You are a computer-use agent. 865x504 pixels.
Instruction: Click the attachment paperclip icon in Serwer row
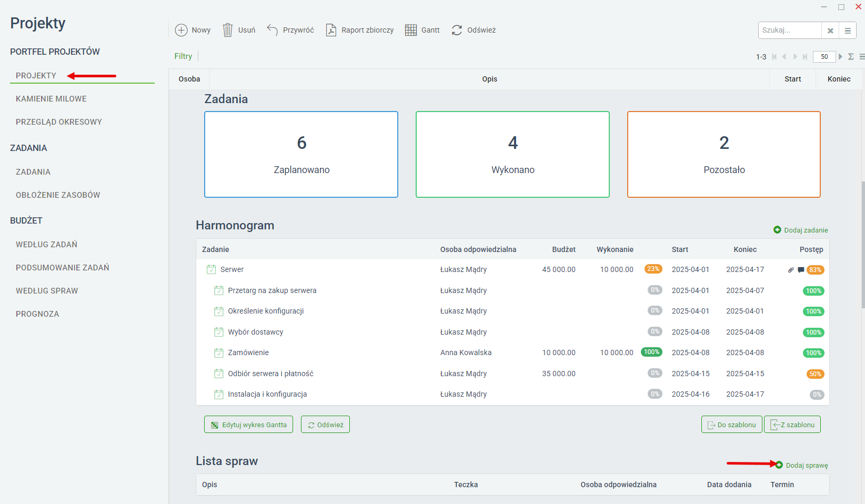pos(791,270)
